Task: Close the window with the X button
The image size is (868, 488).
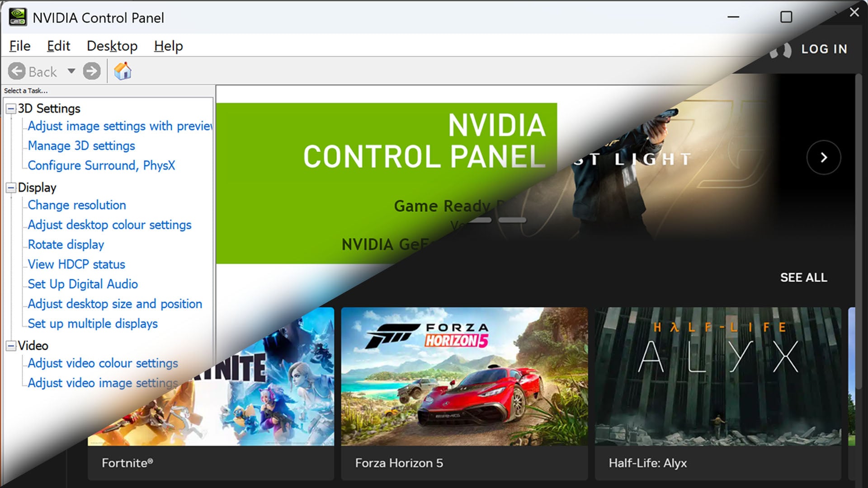Action: click(854, 12)
